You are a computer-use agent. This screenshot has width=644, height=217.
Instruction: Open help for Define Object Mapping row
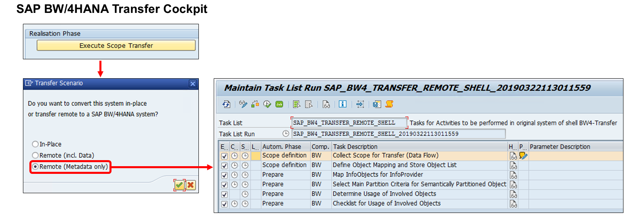pos(513,165)
